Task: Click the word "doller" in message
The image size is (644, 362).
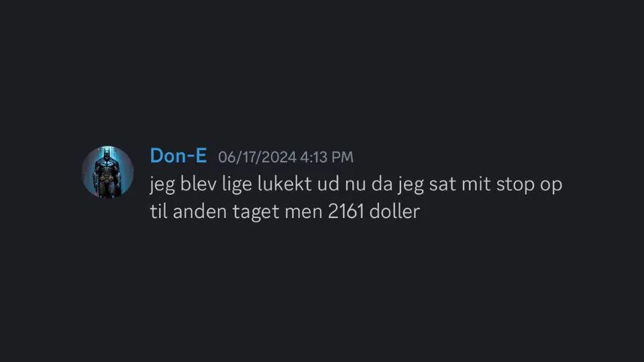Action: (x=394, y=212)
